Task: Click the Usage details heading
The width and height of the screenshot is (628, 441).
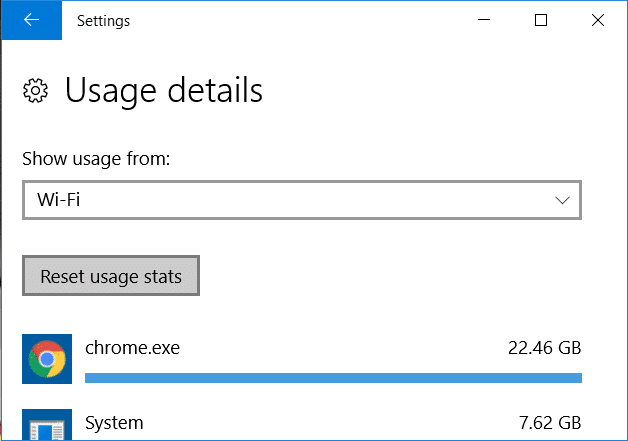Action: point(163,91)
